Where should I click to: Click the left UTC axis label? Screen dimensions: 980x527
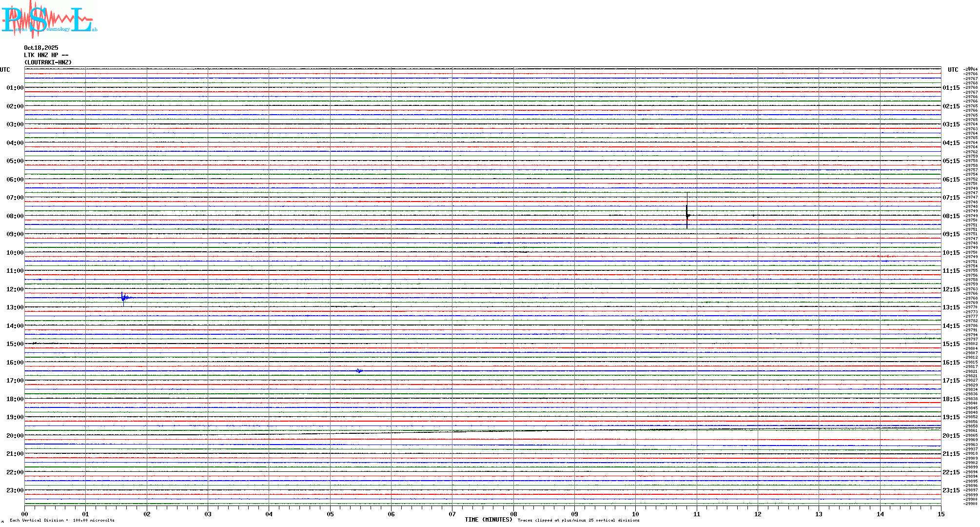click(x=5, y=70)
